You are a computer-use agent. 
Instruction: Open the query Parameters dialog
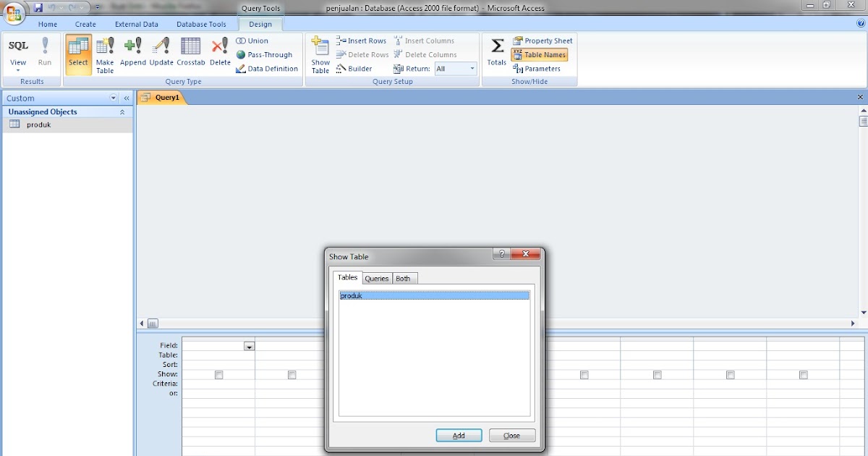(537, 69)
